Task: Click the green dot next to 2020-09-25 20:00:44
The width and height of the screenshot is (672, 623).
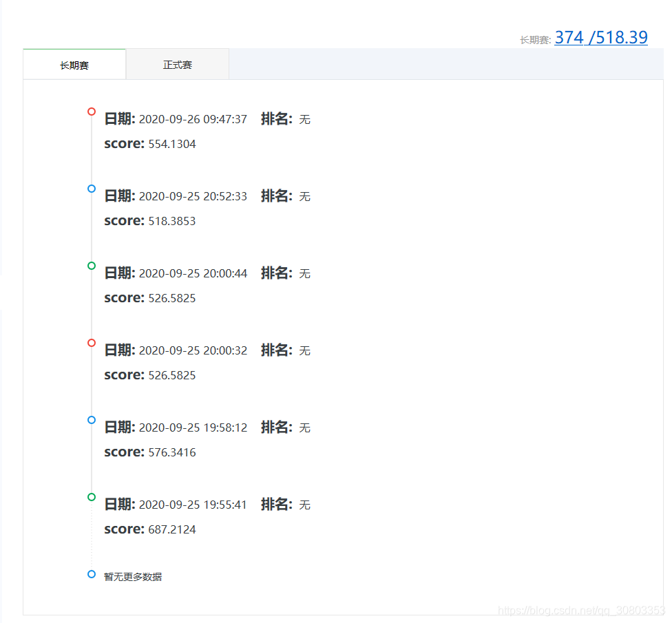Action: coord(91,265)
